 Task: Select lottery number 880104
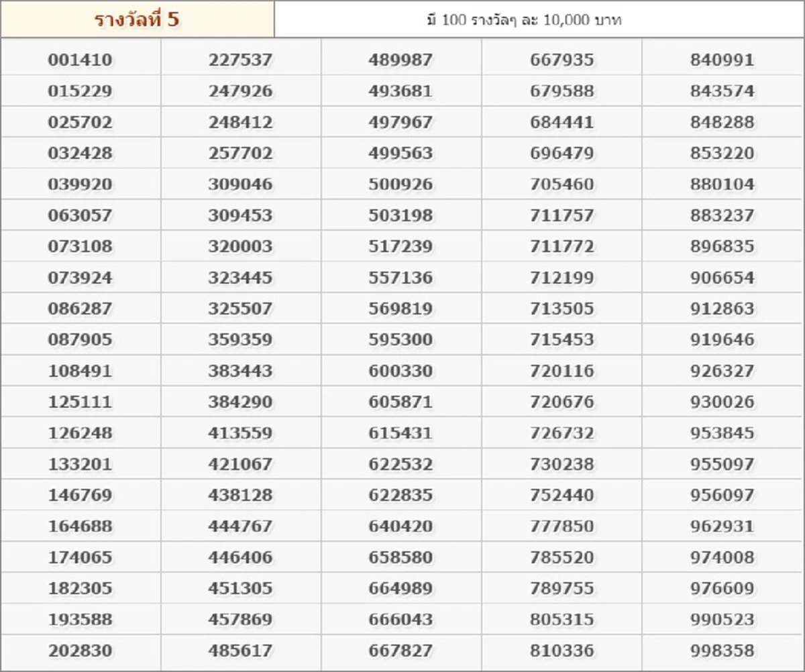point(722,184)
